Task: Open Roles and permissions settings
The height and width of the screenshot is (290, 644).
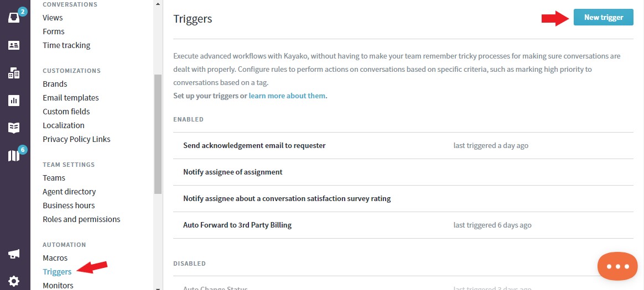Action: point(81,219)
